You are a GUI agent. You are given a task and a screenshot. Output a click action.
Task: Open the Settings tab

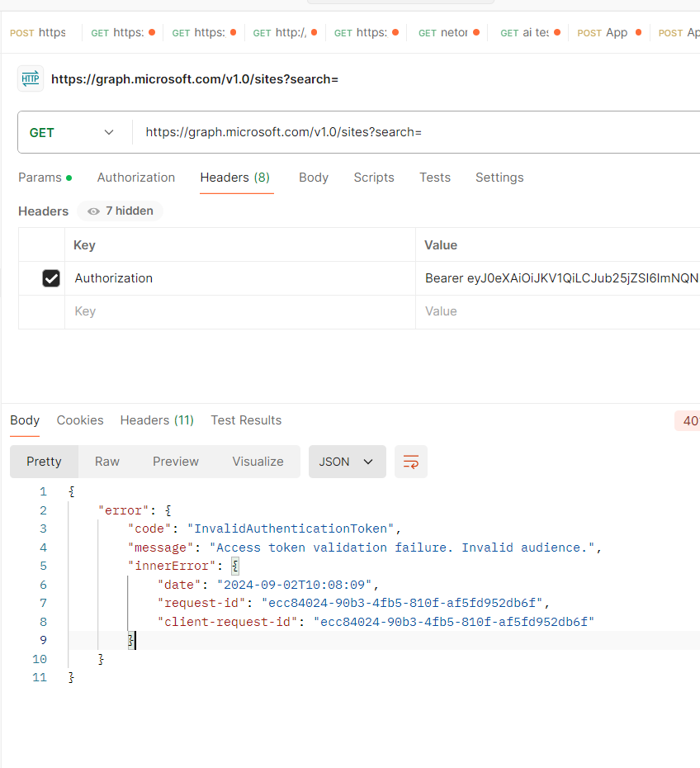point(499,178)
